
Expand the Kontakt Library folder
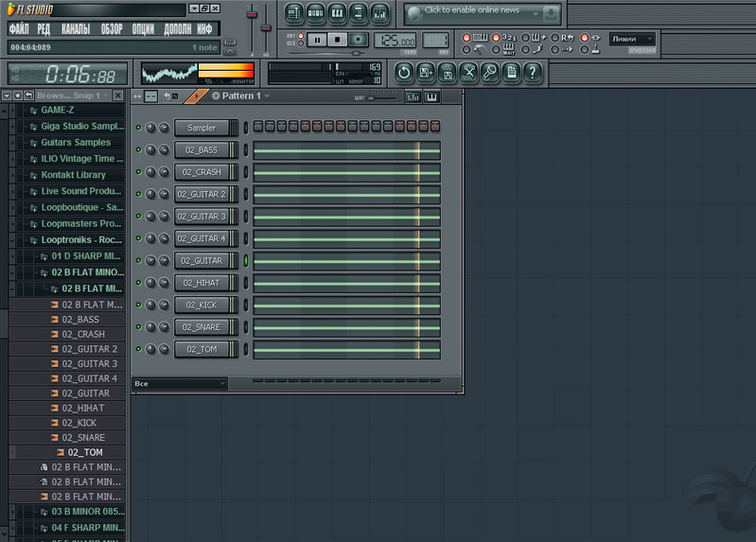[x=73, y=175]
